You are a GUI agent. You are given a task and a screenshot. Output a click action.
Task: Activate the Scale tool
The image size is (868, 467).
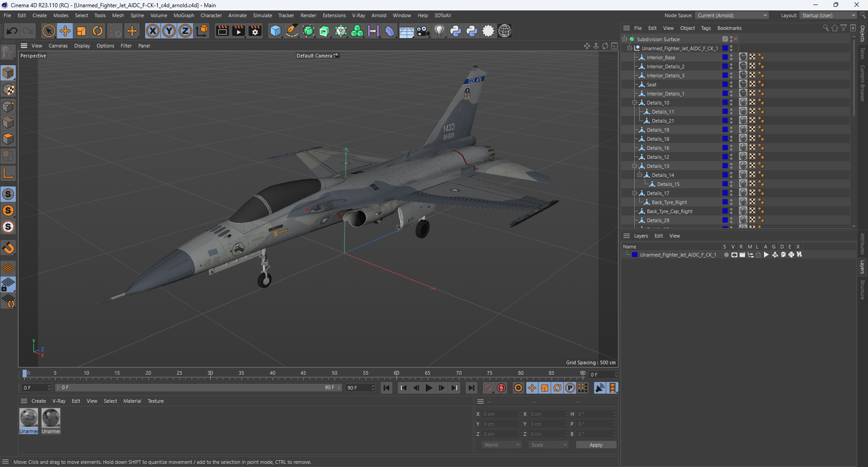click(81, 31)
